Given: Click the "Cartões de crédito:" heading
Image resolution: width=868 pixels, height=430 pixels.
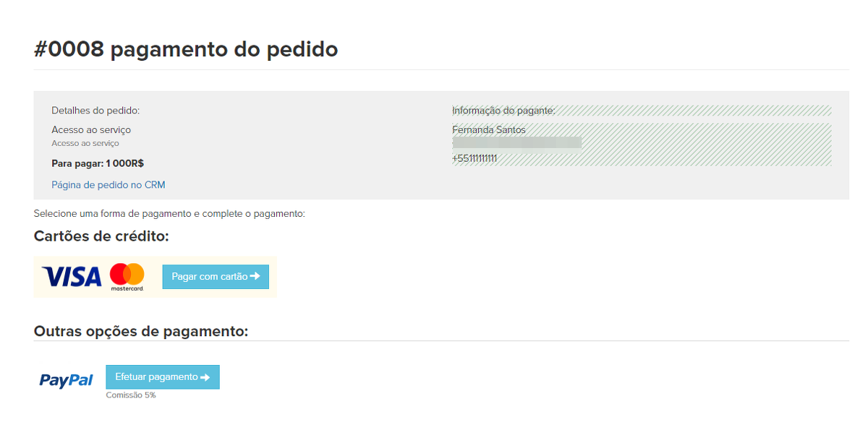Looking at the screenshot, I should click(101, 236).
